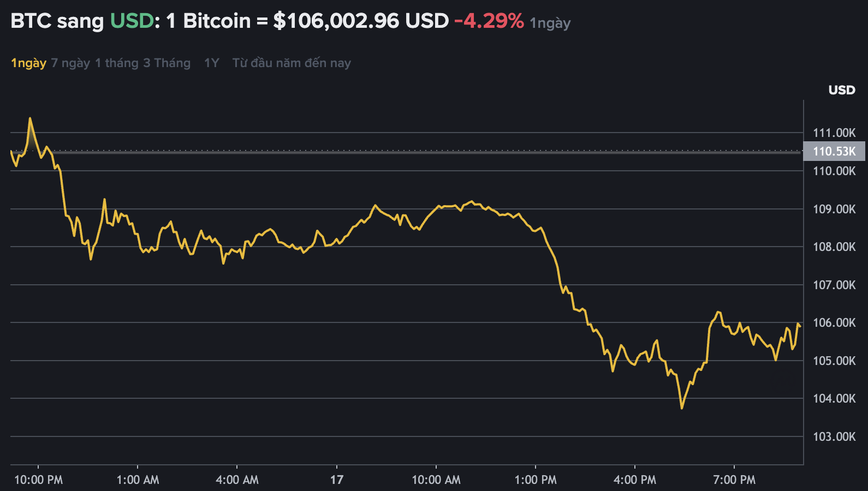Switch chart to 1Y range
This screenshot has width=868, height=491.
211,63
